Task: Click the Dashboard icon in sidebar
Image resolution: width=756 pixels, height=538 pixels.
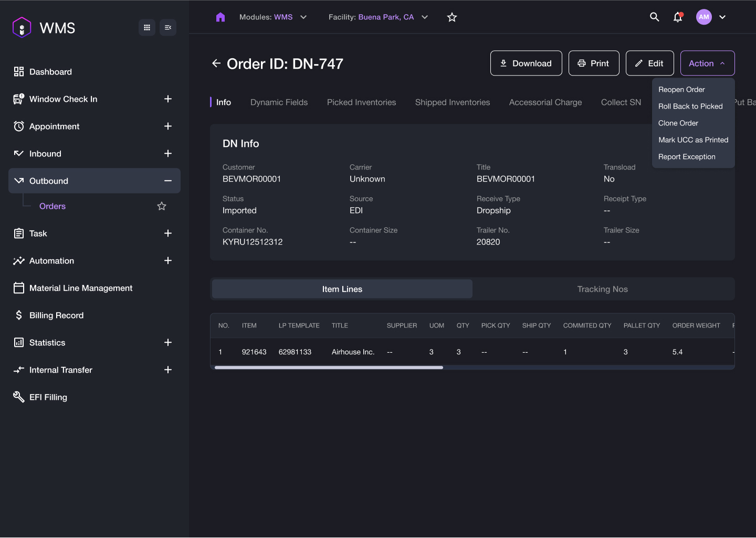Action: click(x=19, y=71)
